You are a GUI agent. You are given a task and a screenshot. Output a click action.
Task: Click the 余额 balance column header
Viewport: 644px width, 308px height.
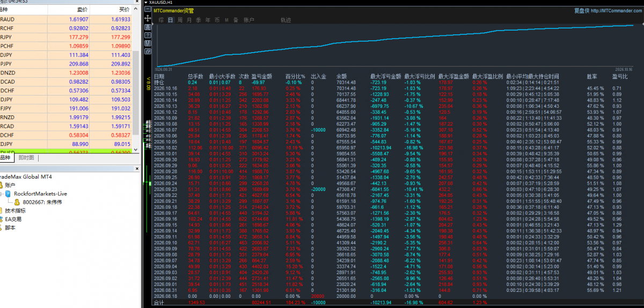click(342, 77)
